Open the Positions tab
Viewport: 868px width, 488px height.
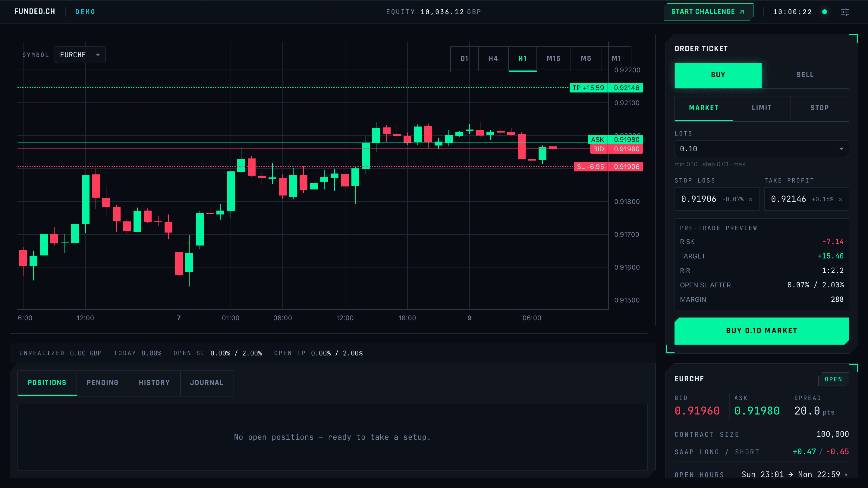(x=47, y=383)
